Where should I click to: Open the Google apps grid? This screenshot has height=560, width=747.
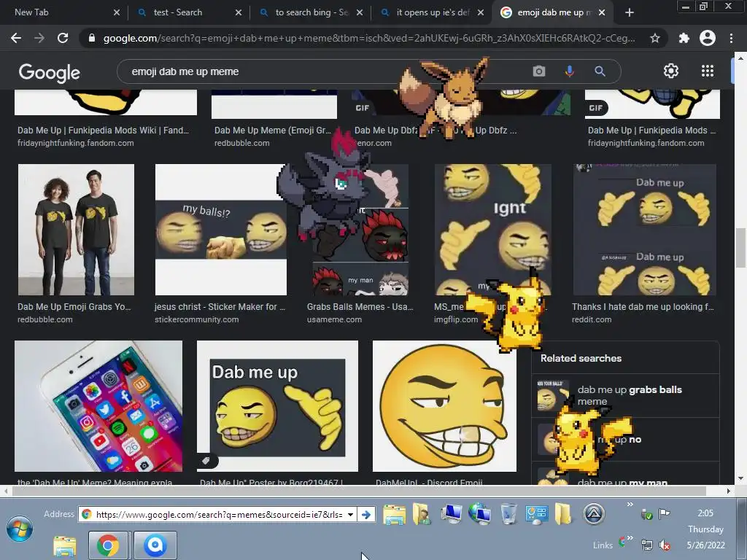(x=708, y=71)
